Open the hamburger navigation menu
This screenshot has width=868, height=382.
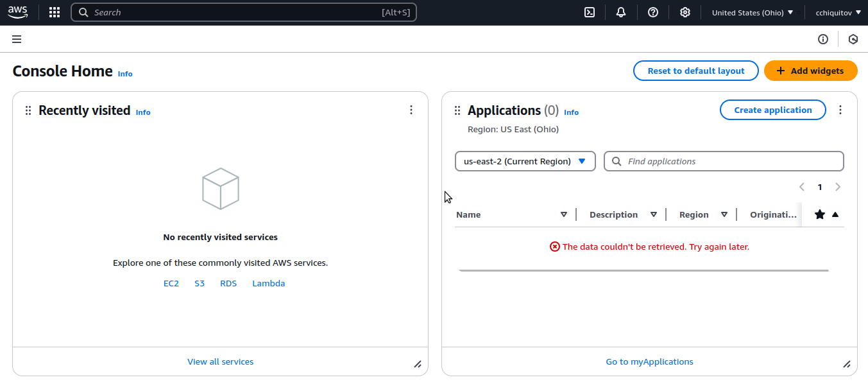17,39
